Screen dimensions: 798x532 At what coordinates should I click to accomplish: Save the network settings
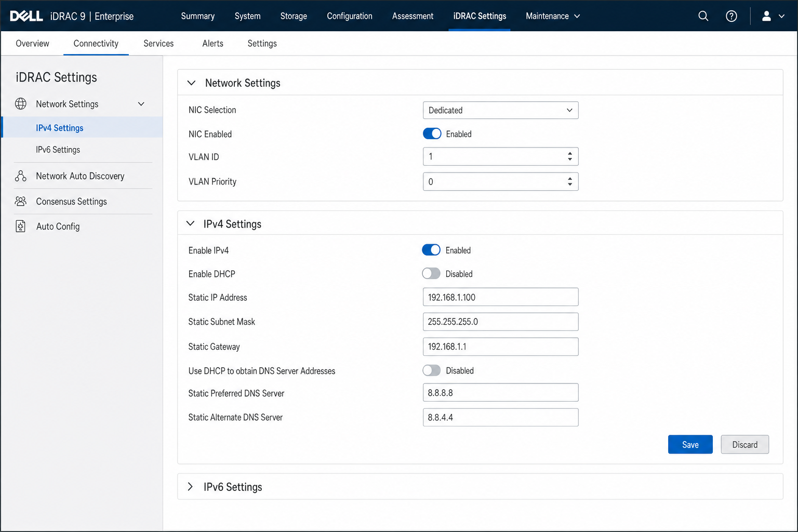click(690, 445)
